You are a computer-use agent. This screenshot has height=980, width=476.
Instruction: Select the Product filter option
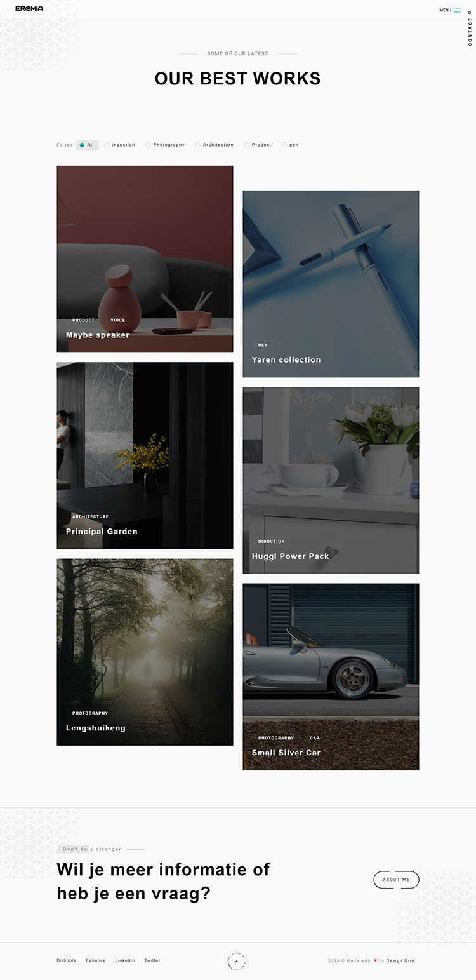coord(258,145)
